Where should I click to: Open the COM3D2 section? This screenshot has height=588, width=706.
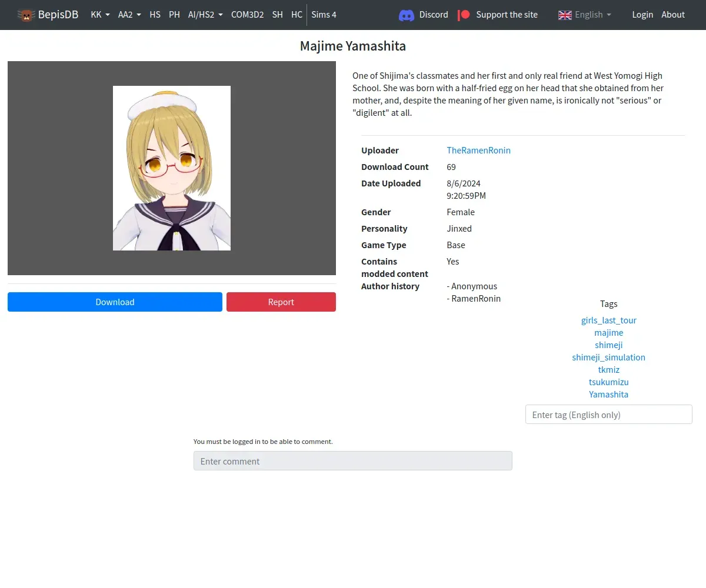247,15
